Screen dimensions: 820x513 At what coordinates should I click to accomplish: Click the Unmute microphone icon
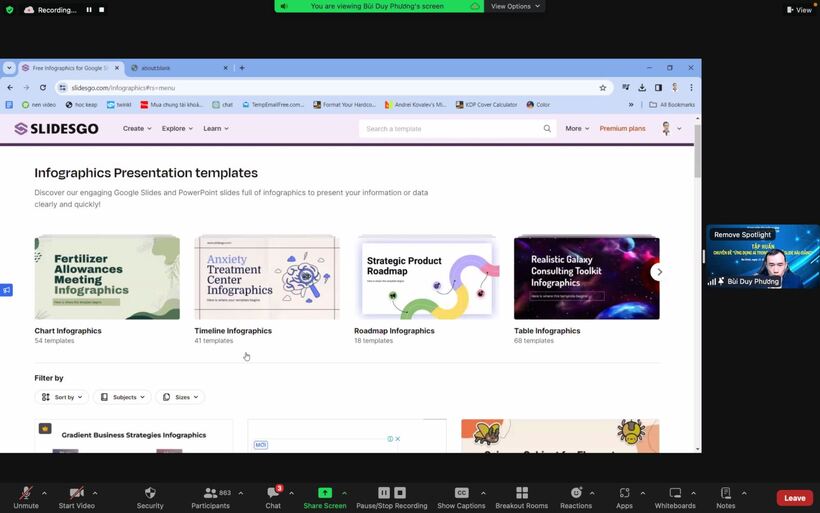pos(26,493)
